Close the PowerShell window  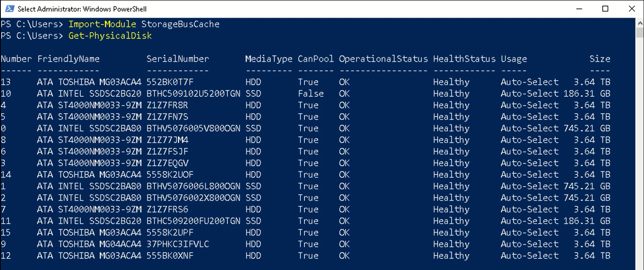click(x=631, y=9)
